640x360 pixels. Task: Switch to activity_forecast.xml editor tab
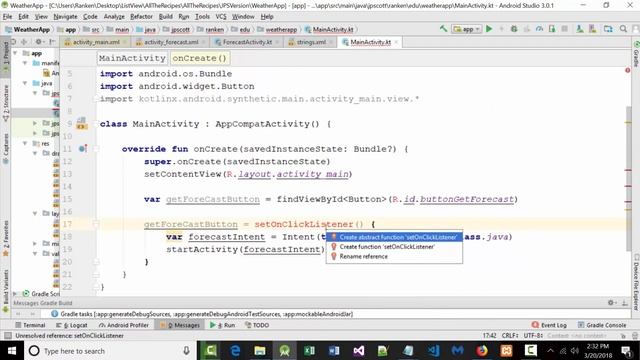(171, 42)
